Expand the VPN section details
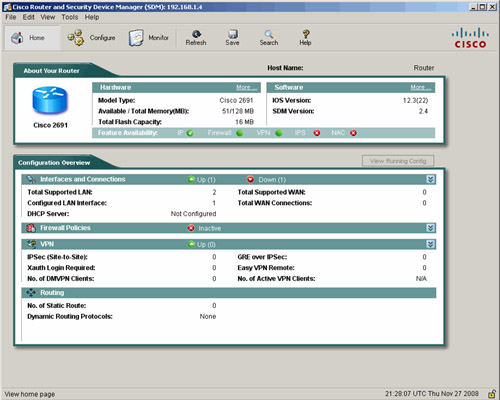 pos(430,244)
